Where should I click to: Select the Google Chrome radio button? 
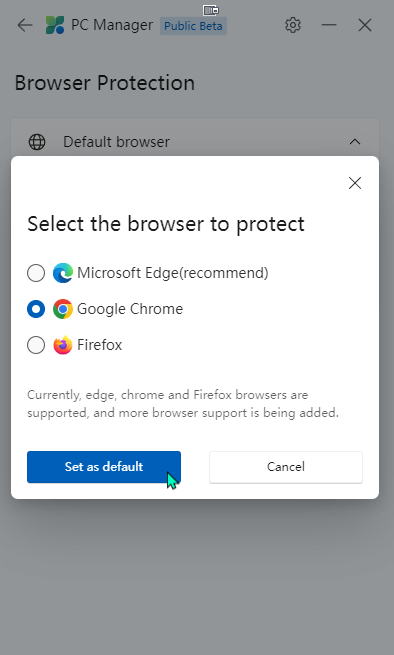coord(36,309)
